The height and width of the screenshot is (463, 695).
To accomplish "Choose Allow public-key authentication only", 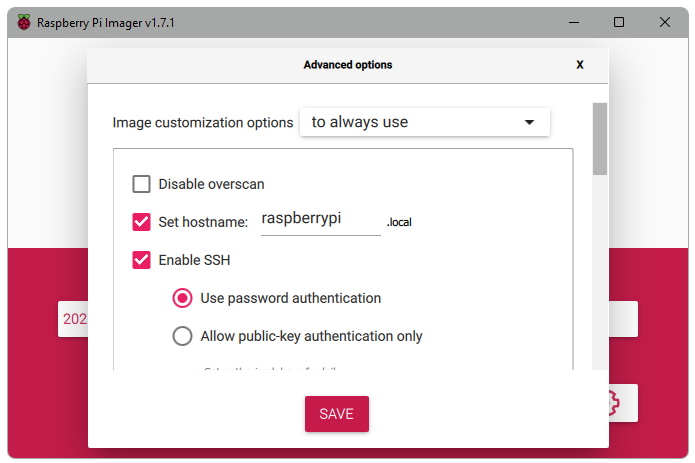I will point(182,336).
